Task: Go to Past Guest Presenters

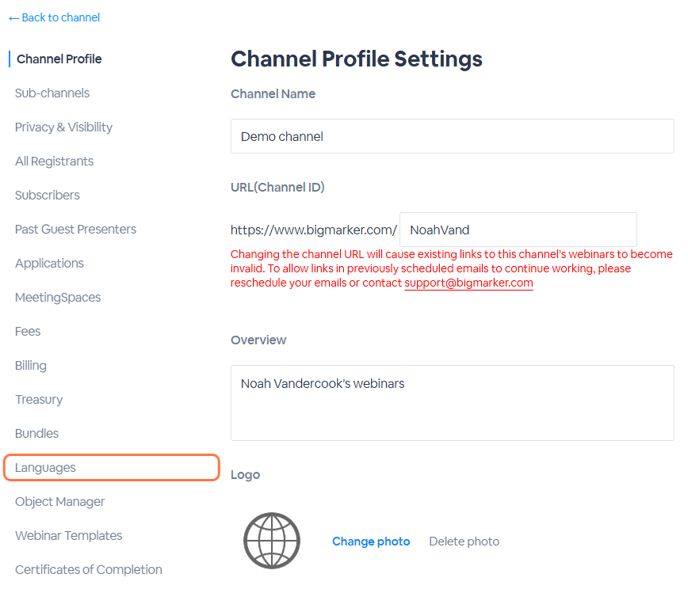Action: [x=75, y=229]
